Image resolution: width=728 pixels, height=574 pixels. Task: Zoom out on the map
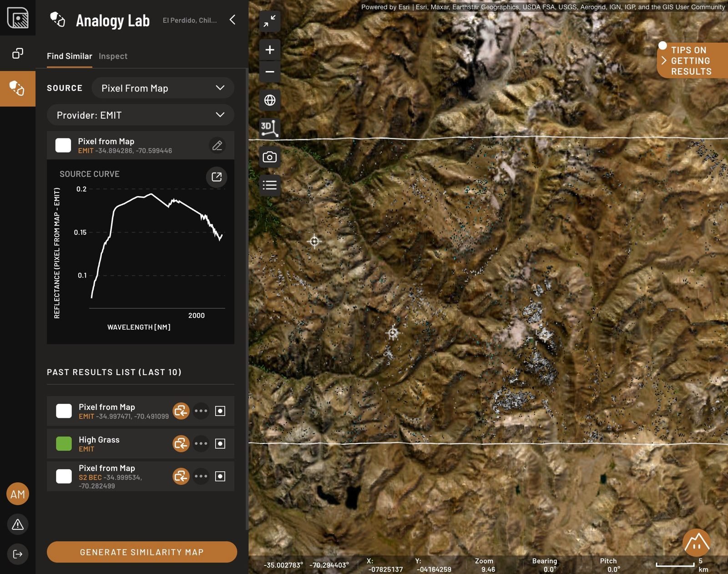coord(270,71)
